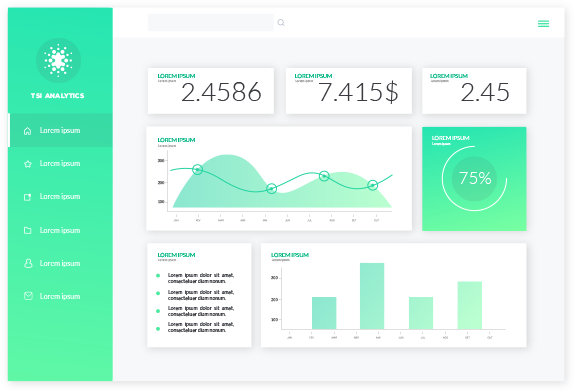Select the 7.415$ statistic card value
575x392 pixels.
(358, 92)
